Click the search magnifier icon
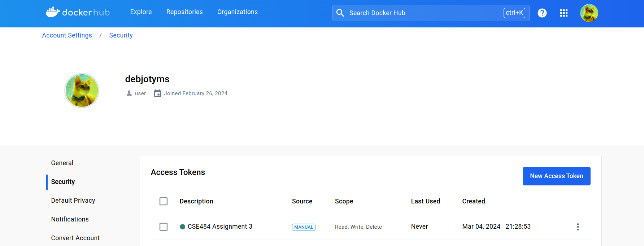Viewport: 644px width, 246px height. (340, 13)
